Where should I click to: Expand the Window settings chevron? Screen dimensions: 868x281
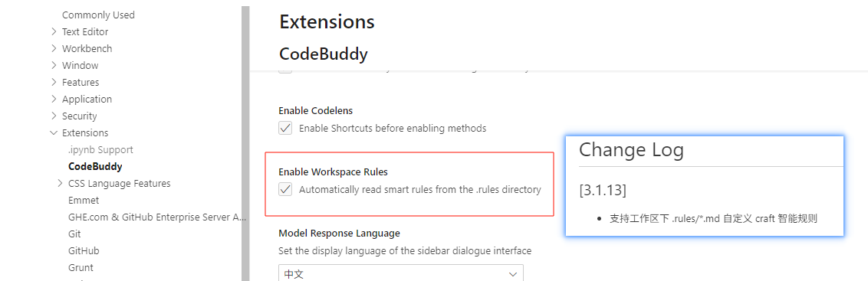tap(54, 65)
